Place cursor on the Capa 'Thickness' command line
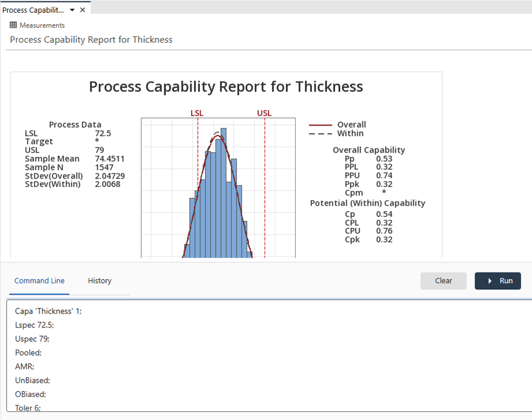Viewport: 532px width, 420px height. 49,311
